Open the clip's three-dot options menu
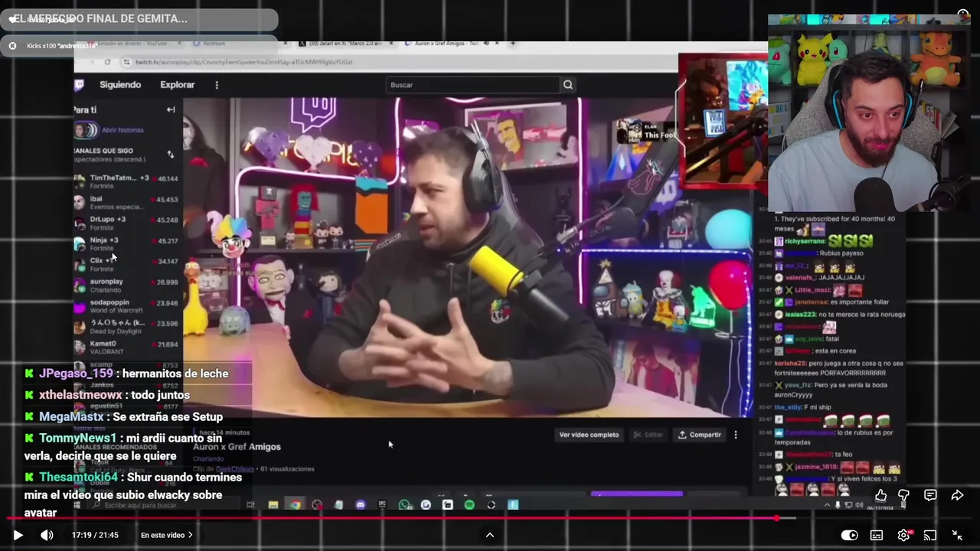Viewport: 980px width, 551px height. tap(736, 435)
